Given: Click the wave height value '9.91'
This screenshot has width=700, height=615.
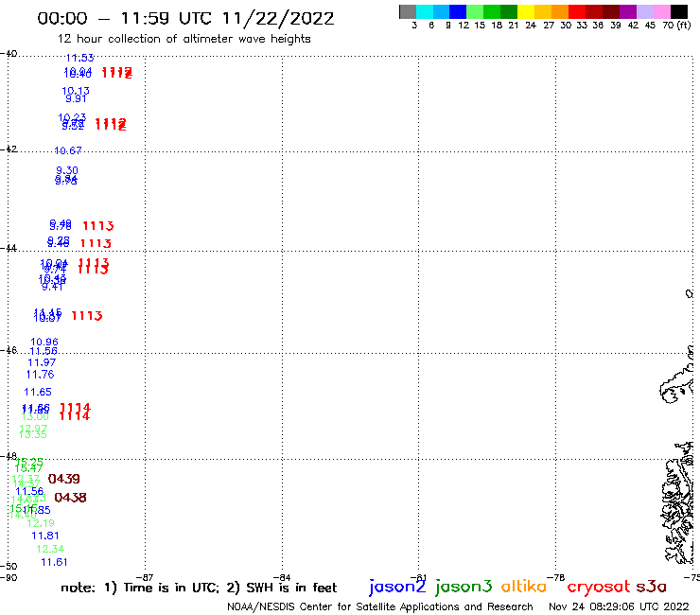Looking at the screenshot, I should pyautogui.click(x=77, y=98).
